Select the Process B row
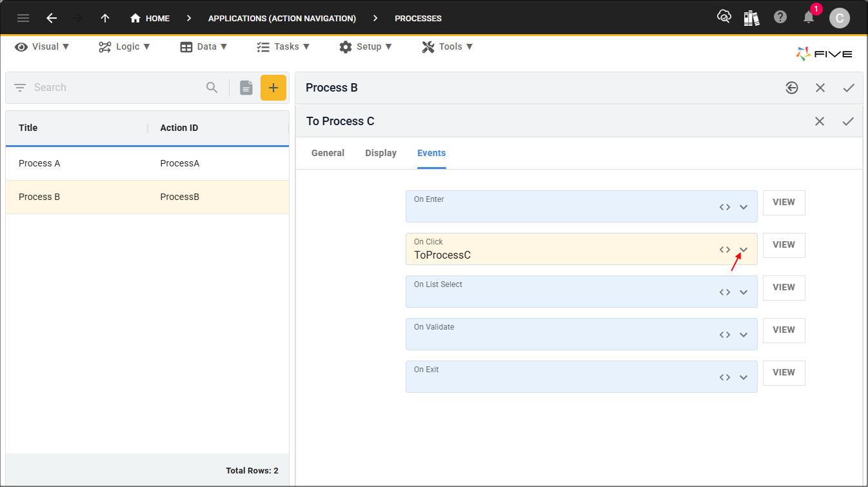The image size is (868, 487). pyautogui.click(x=147, y=197)
